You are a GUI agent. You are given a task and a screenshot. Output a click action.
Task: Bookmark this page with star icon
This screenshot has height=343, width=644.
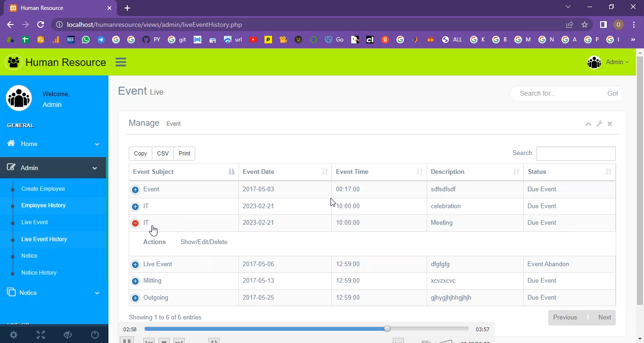585,24
